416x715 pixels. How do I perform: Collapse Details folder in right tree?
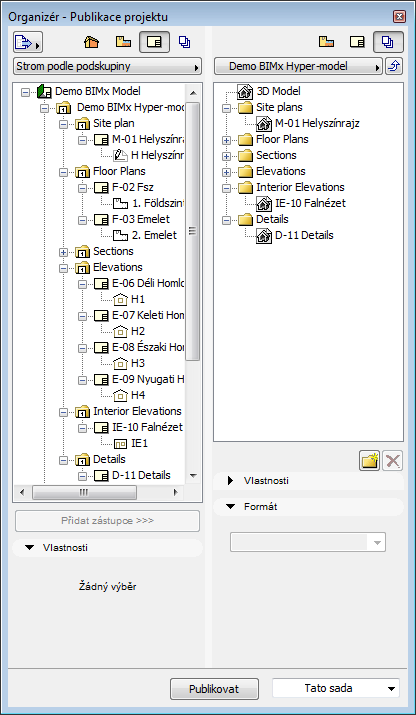pyautogui.click(x=226, y=220)
